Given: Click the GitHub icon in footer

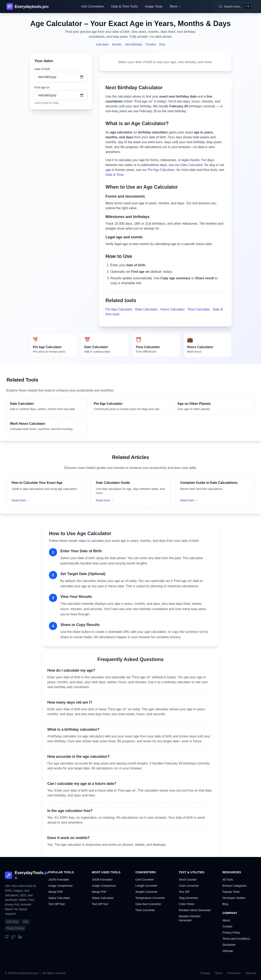Looking at the screenshot, I should (x=7, y=937).
